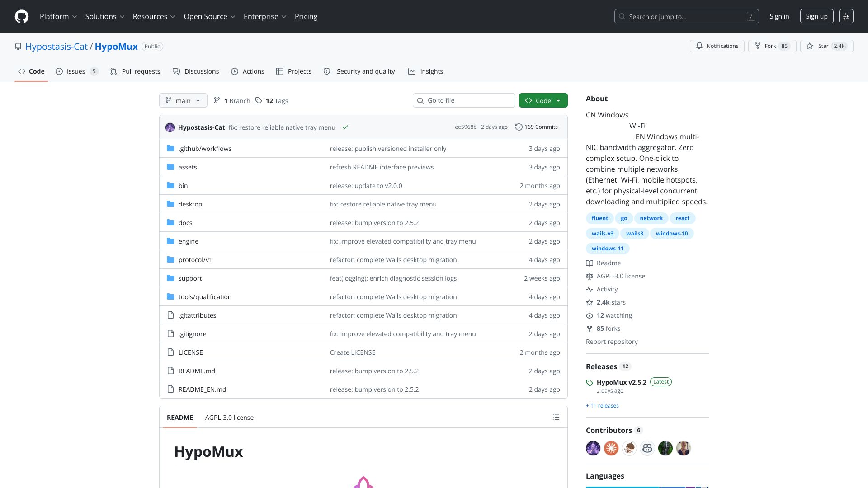Viewport: 868px width, 488px height.
Task: Click the repository icon before Hypostasis-Cat
Action: (18, 47)
